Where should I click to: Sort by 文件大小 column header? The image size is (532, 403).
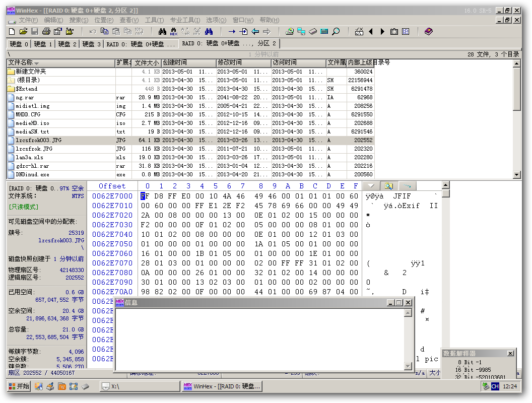click(x=146, y=63)
